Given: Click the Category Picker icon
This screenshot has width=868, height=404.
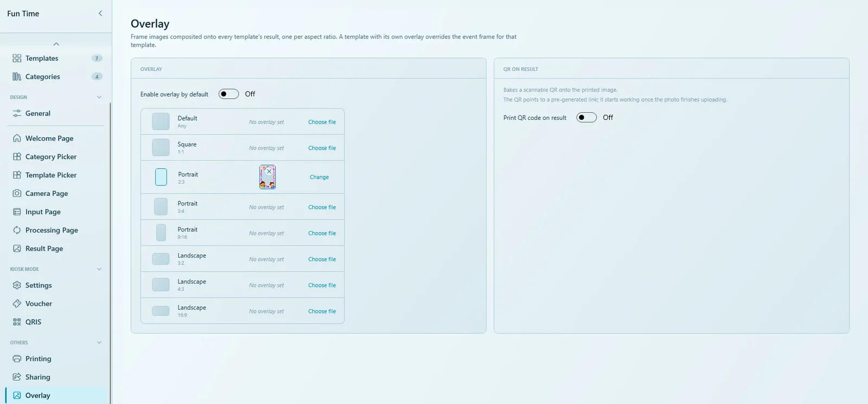Looking at the screenshot, I should (17, 157).
